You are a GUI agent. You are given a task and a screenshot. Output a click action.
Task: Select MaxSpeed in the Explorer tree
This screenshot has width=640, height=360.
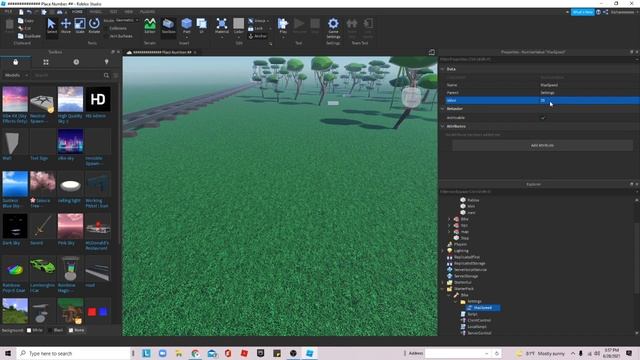[482, 308]
